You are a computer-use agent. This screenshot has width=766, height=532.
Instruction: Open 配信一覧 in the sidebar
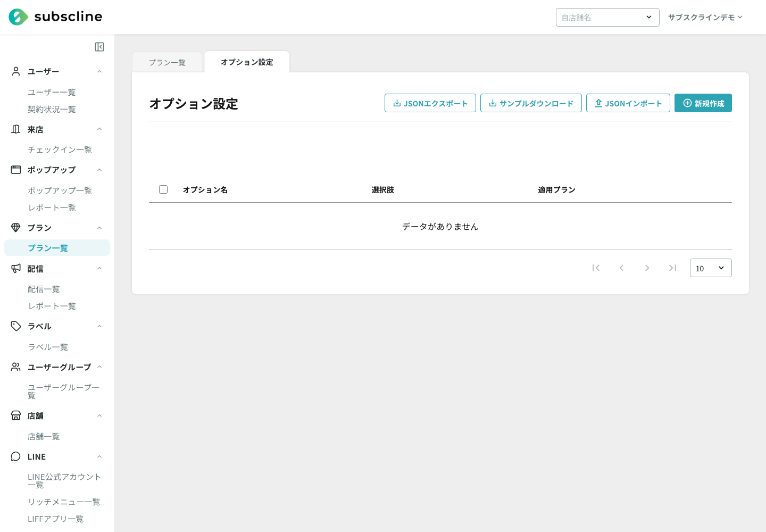click(x=44, y=289)
